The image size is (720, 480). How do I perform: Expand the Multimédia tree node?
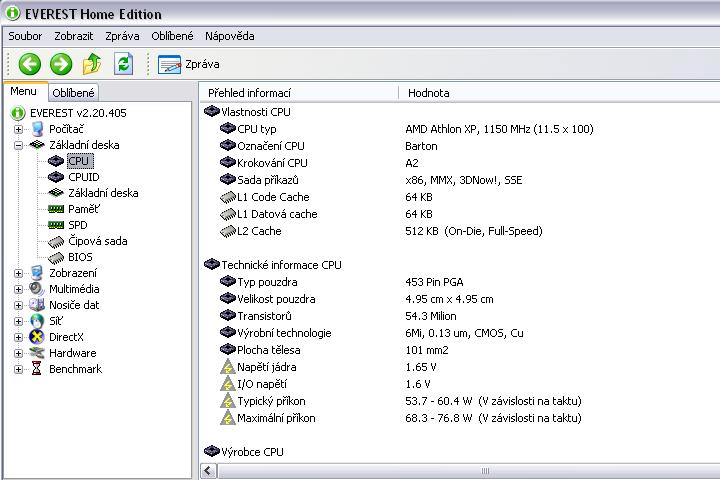click(18, 289)
